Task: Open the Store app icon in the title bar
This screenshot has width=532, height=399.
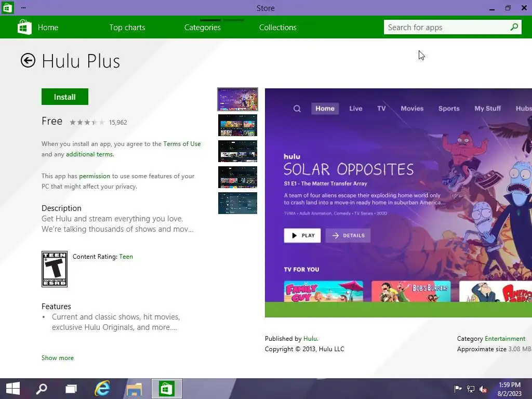Action: 7,7
